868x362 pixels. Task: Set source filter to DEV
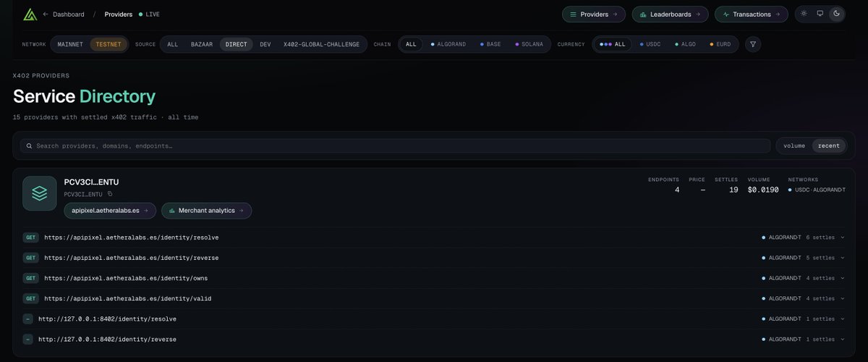tap(265, 44)
